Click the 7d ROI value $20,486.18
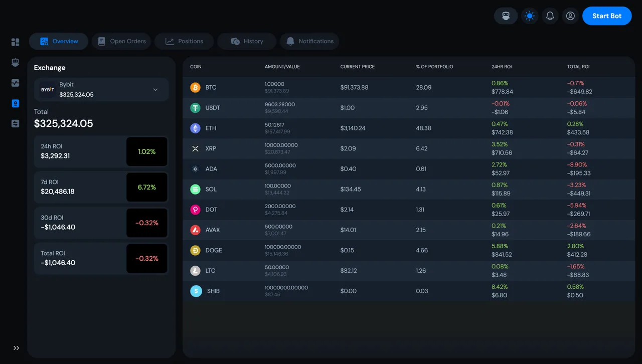The image size is (642, 364). pos(58,192)
